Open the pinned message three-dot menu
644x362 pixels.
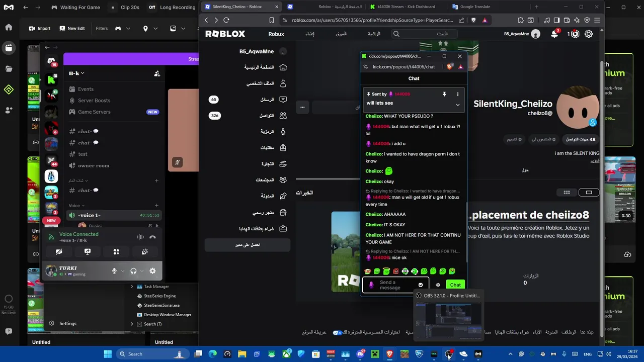pyautogui.click(x=457, y=94)
